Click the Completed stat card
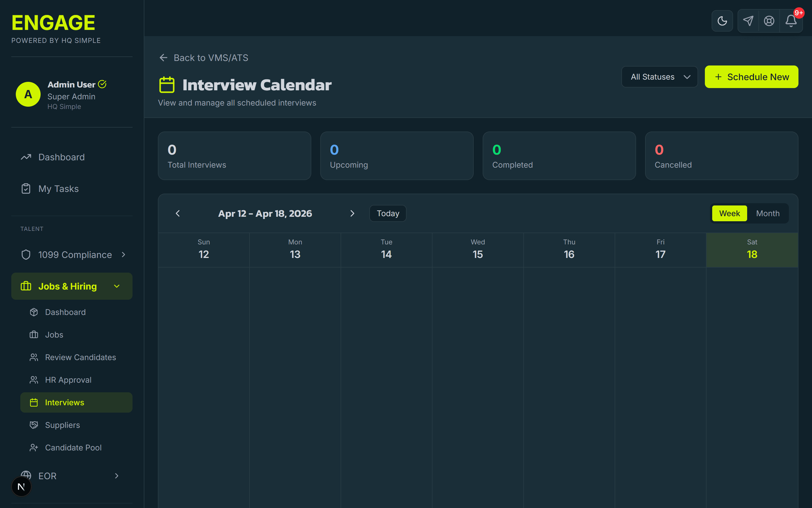Screen dimensions: 812x508 [559, 156]
